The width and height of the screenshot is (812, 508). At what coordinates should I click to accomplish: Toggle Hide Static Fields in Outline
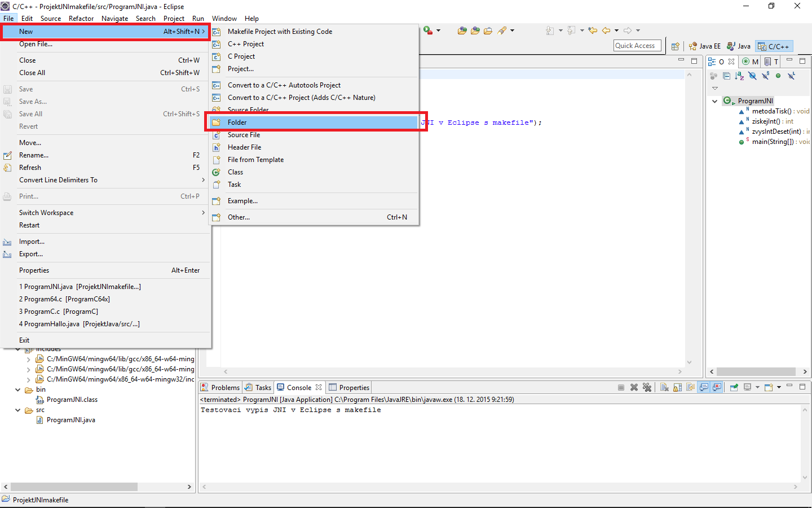765,76
